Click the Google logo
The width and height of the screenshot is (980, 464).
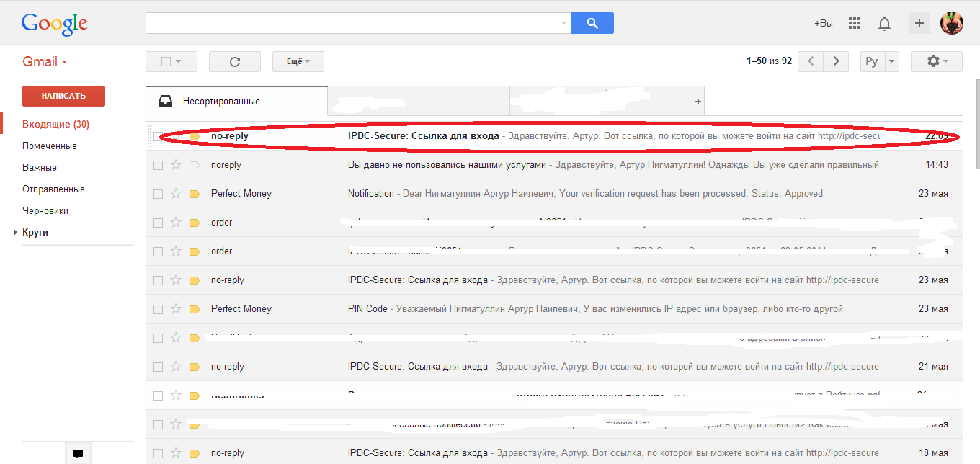click(x=55, y=24)
